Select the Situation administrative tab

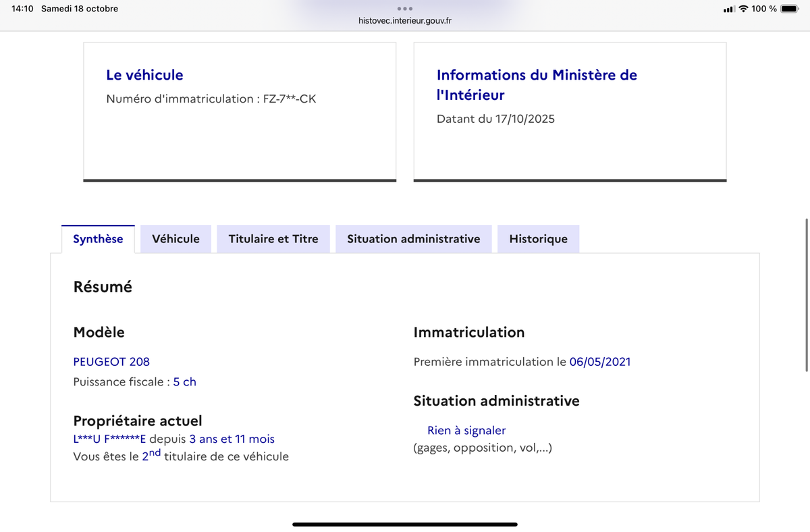point(413,239)
